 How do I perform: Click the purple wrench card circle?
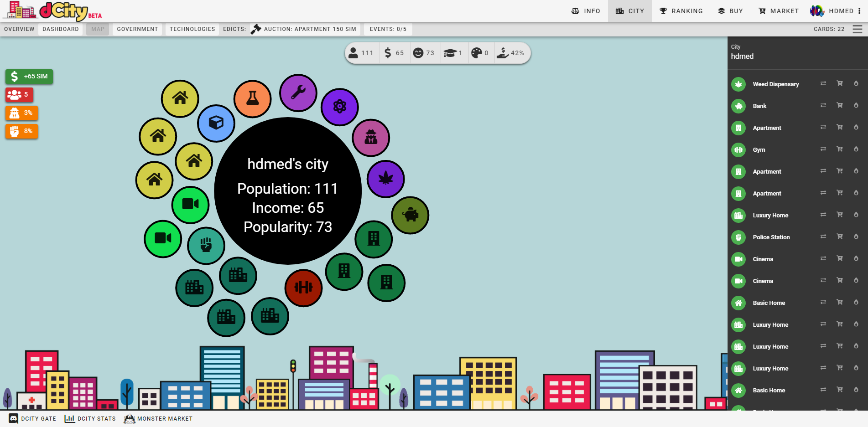[x=298, y=93]
